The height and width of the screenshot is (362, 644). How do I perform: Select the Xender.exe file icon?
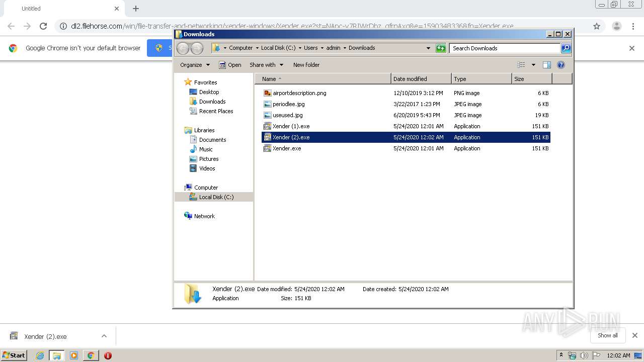pos(268,148)
